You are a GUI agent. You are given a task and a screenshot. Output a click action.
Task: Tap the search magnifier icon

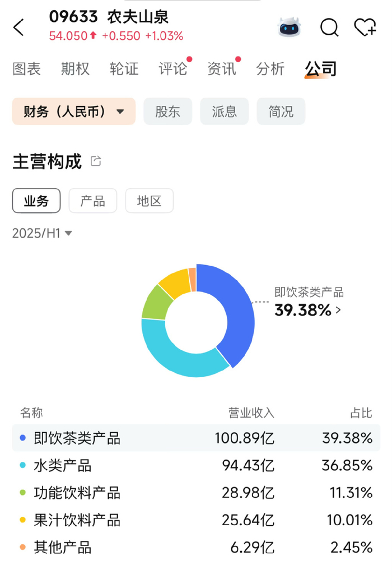329,27
